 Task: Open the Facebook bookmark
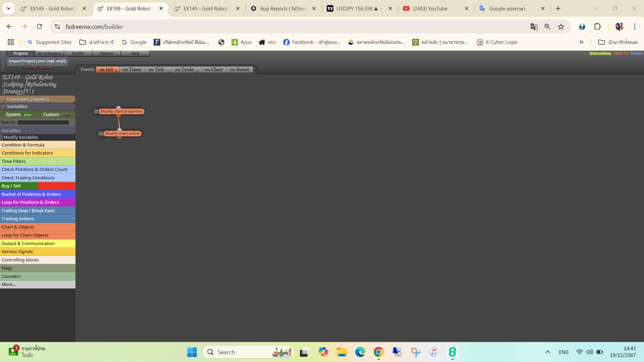[312, 42]
